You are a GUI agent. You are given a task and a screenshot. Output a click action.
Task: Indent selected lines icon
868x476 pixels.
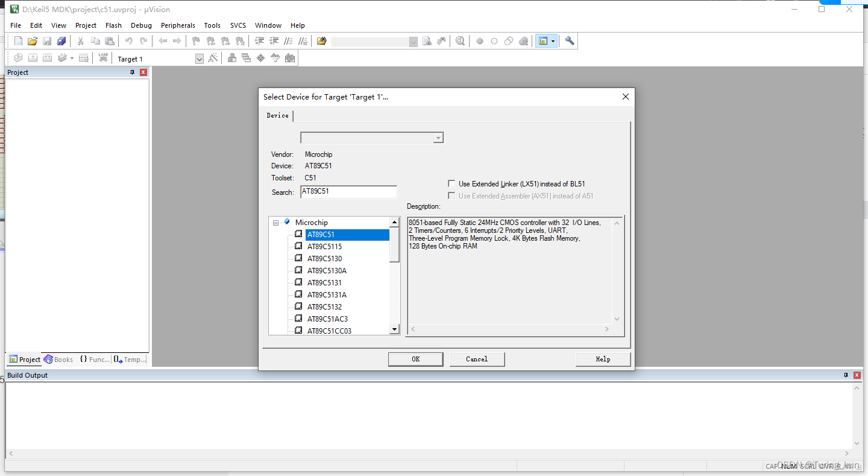(x=260, y=41)
